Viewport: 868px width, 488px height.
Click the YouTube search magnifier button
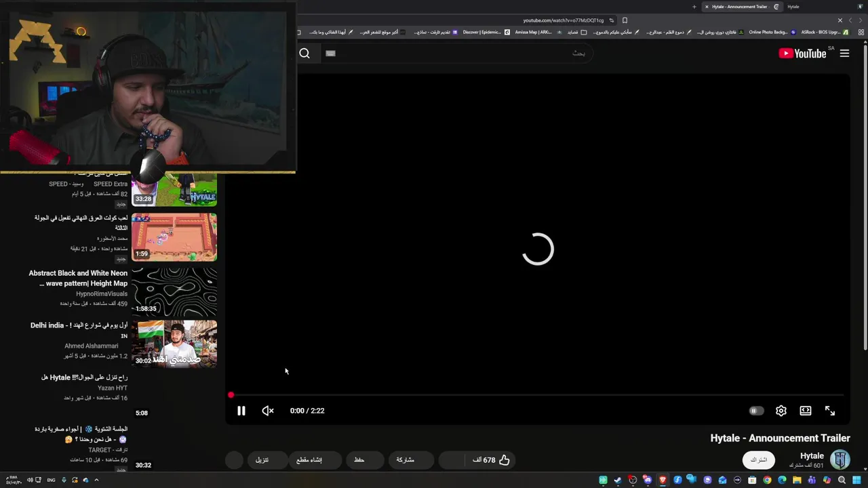304,54
